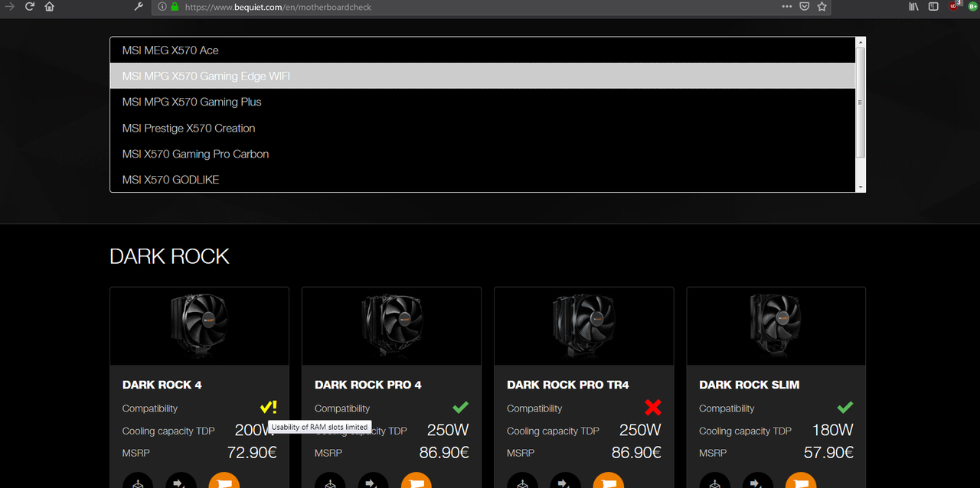The width and height of the screenshot is (980, 488).
Task: Click Dark Rock Slim green checkmark
Action: (x=844, y=407)
